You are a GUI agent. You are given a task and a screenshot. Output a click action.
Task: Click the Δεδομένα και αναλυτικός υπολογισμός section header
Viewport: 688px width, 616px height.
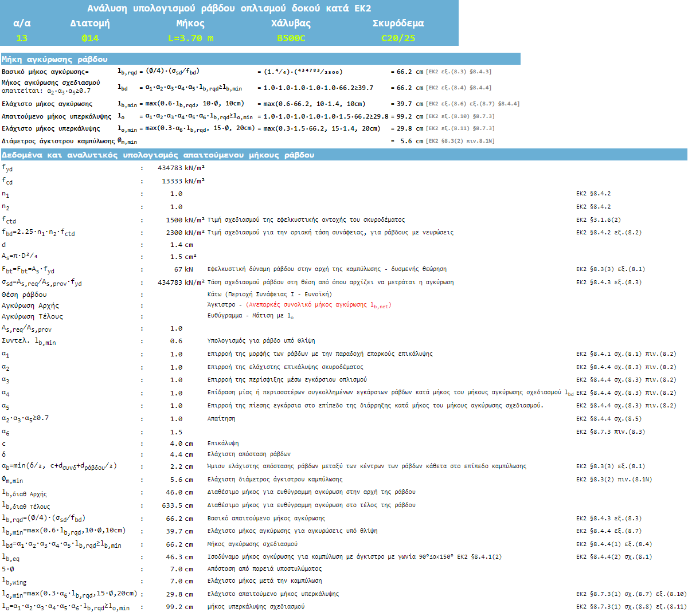click(158, 155)
